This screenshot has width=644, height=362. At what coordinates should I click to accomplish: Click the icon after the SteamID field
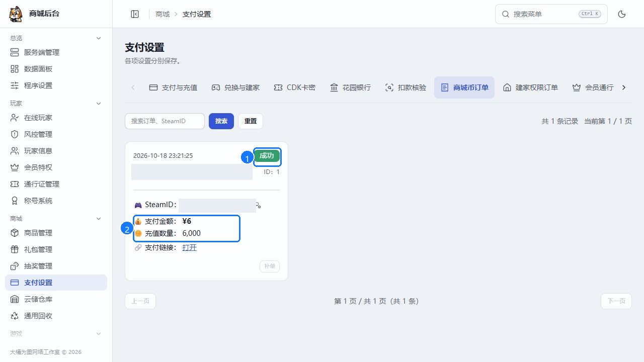pos(258,205)
